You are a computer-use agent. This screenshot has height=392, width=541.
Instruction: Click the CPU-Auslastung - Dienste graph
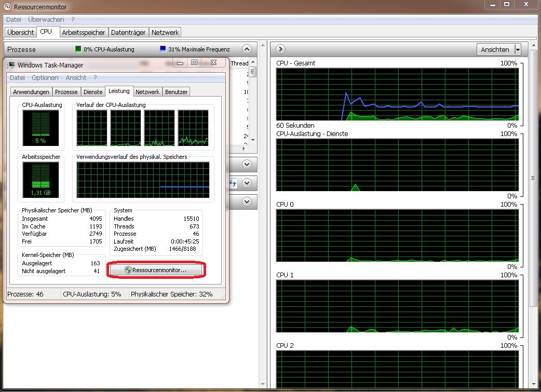398,165
